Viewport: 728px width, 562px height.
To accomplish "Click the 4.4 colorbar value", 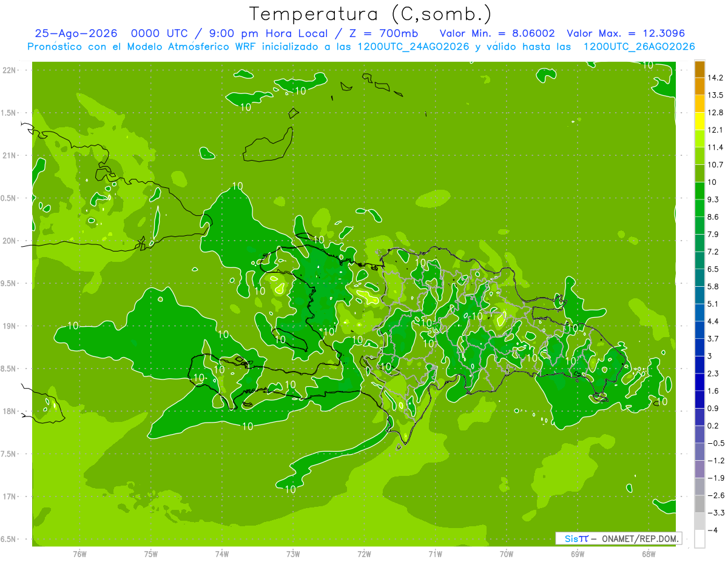I will click(713, 321).
